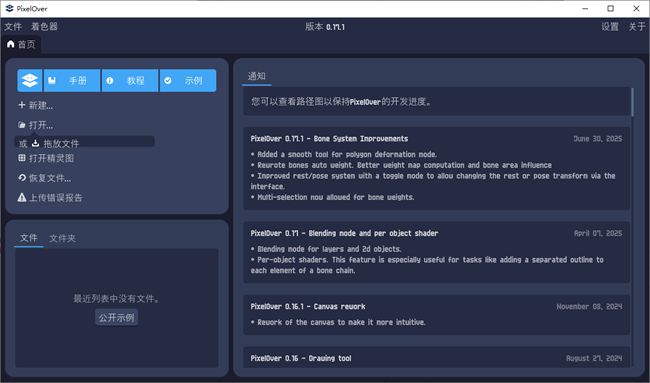Screen dimensions: 650x383
Task: Select the 通知 notifications tab
Action: 257,76
